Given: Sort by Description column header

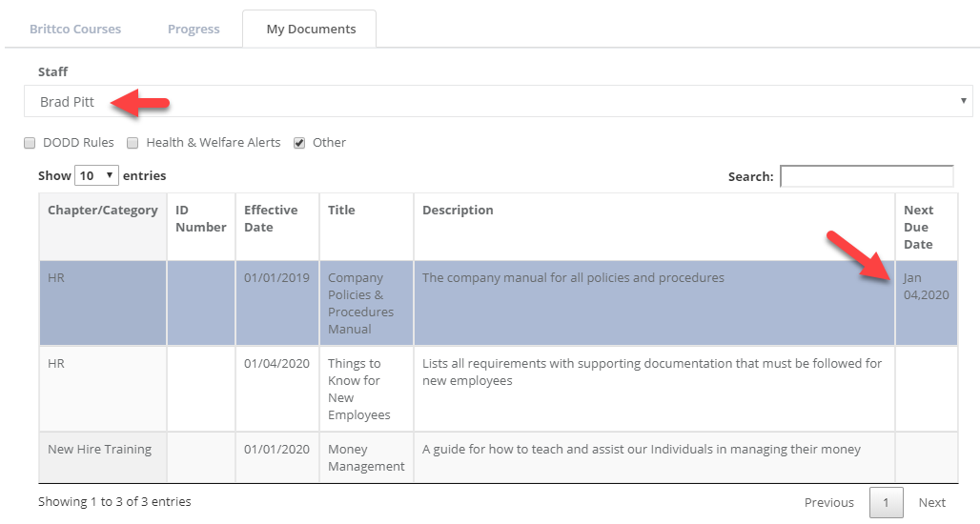Looking at the screenshot, I should pos(458,211).
